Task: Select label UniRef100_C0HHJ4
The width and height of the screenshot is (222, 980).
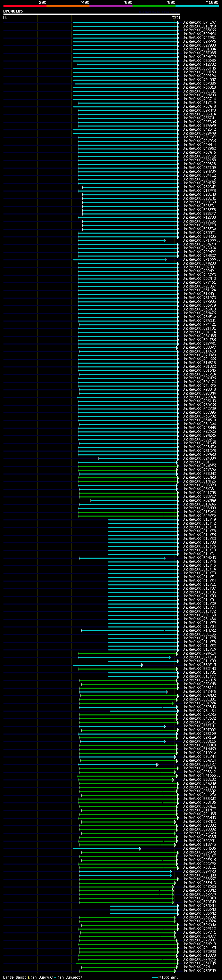Action: click(x=199, y=145)
